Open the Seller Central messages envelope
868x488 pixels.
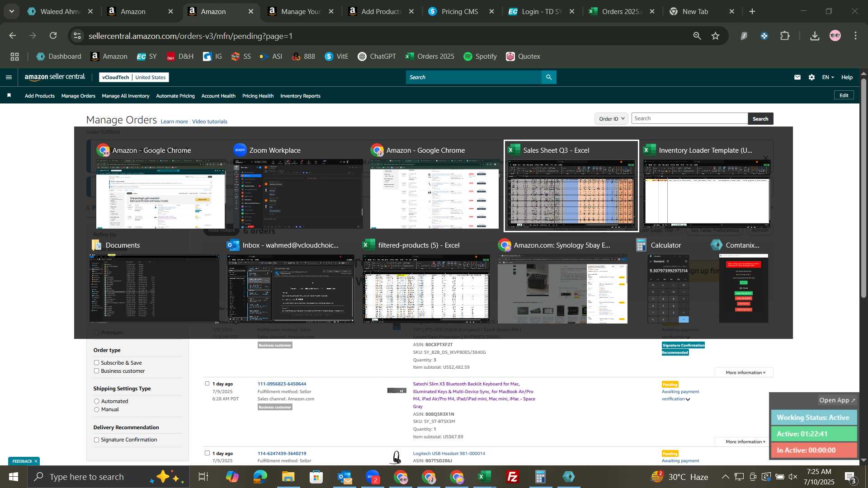coord(797,77)
